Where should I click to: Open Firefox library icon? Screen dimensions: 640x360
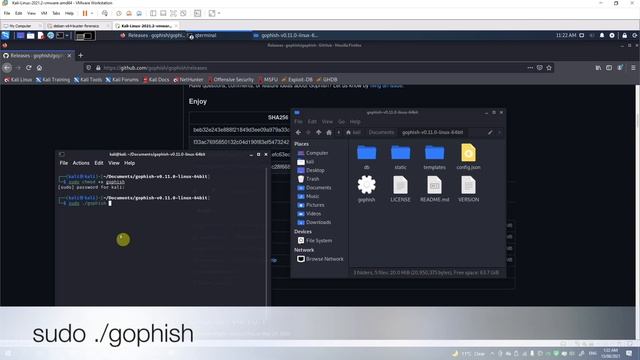click(x=598, y=68)
